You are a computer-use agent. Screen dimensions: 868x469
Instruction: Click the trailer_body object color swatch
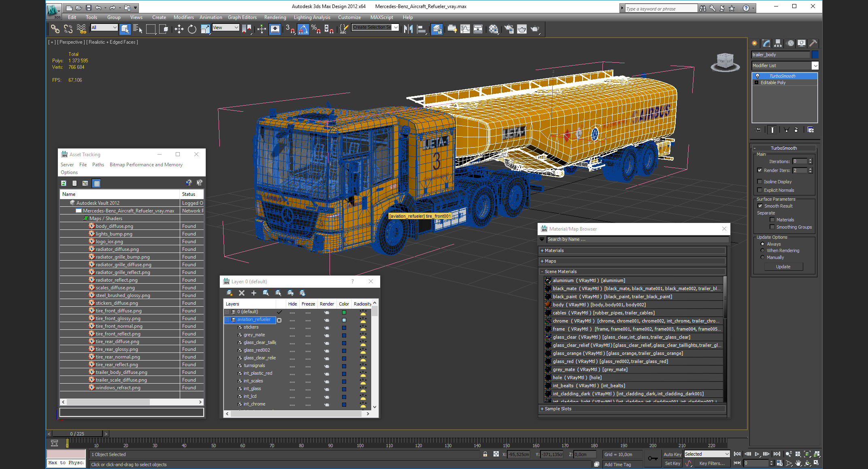[x=815, y=55]
